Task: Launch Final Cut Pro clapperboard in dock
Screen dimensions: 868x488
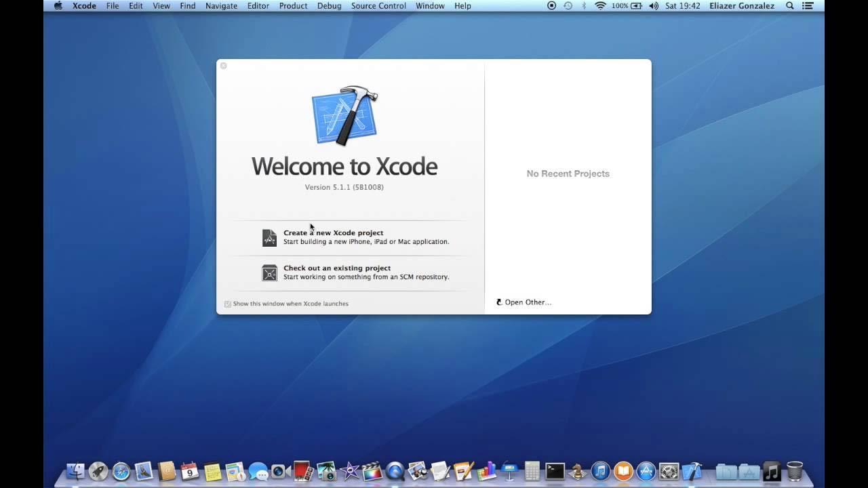Action: click(372, 471)
